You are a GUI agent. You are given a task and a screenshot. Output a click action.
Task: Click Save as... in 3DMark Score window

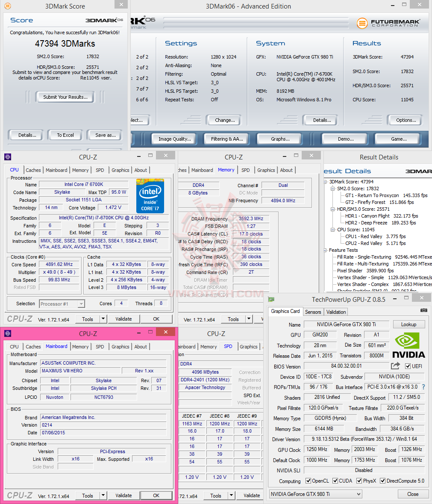[106, 135]
